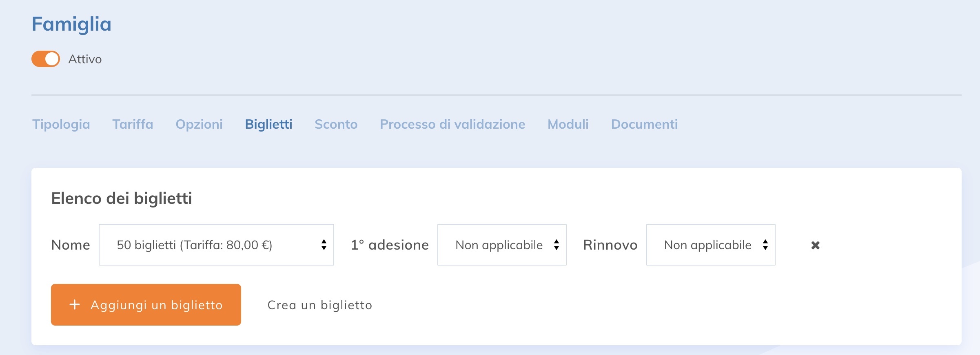Viewport: 980px width, 355px height.
Task: Toggle the Attivo switch off
Action: pyautogui.click(x=46, y=59)
